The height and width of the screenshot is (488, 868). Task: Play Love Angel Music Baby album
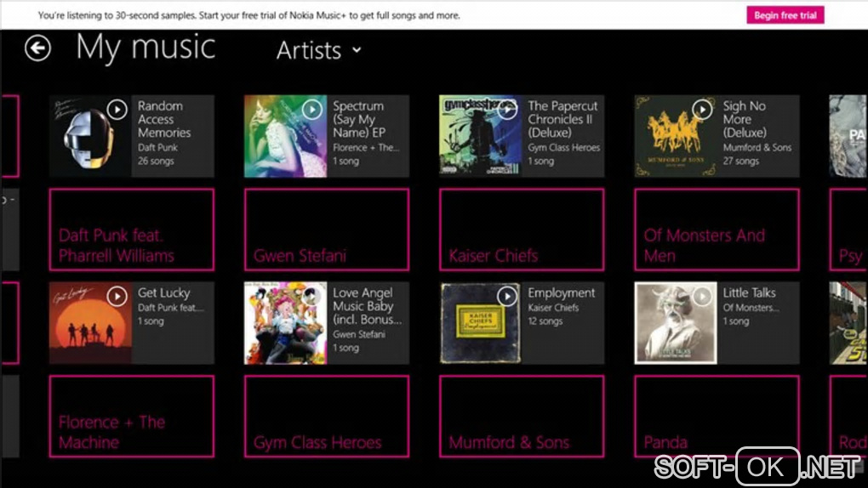coord(312,297)
